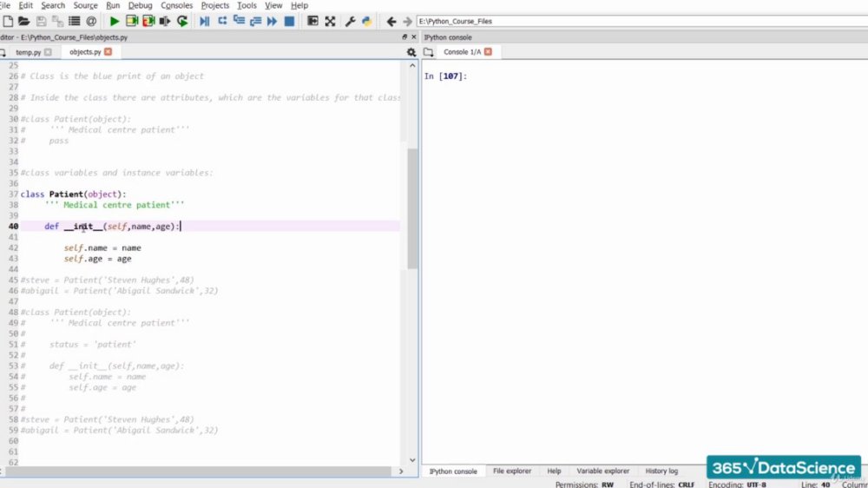This screenshot has height=488, width=868.
Task: Re-run last script icon
Action: [x=182, y=21]
